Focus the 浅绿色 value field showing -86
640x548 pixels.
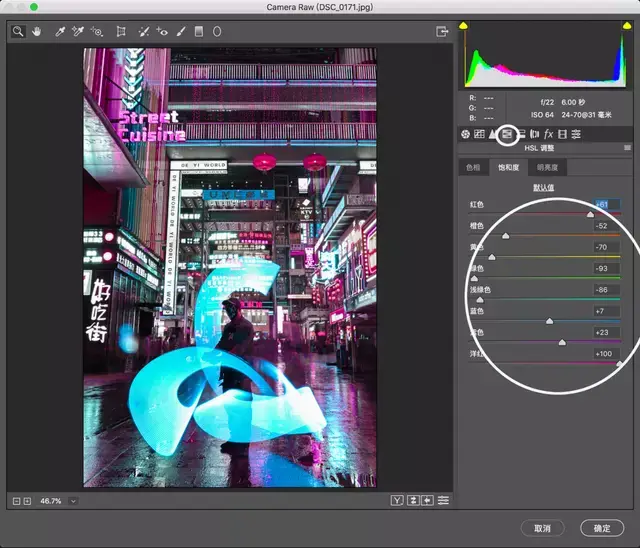[607, 290]
